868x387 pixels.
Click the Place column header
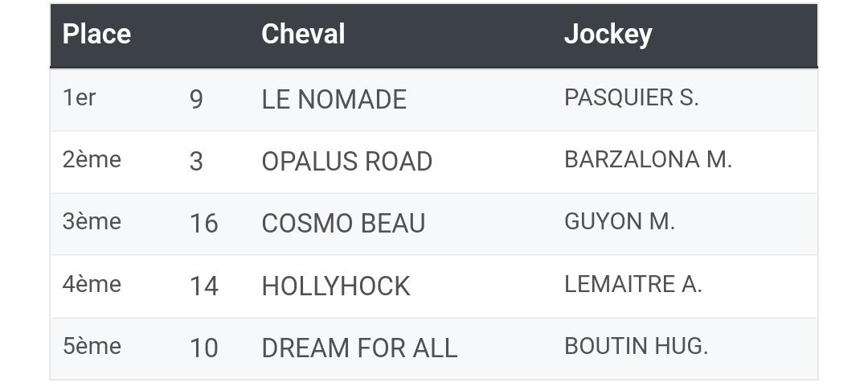click(96, 35)
